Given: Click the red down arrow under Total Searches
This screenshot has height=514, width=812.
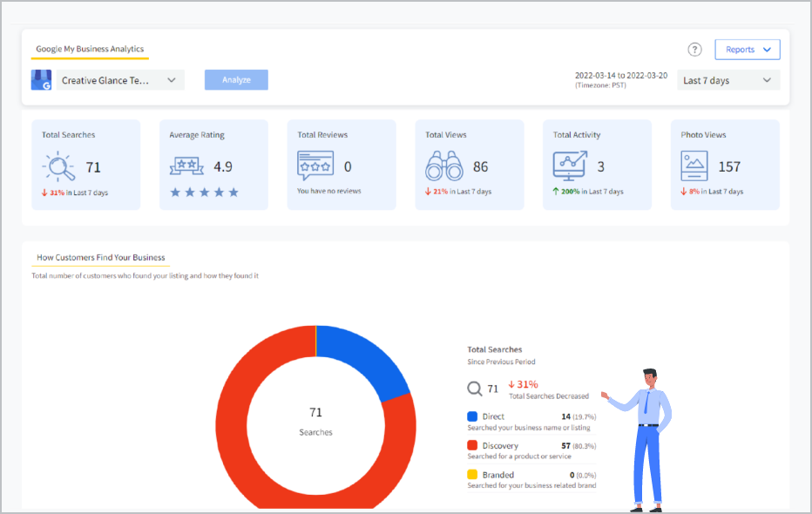Looking at the screenshot, I should [x=44, y=193].
